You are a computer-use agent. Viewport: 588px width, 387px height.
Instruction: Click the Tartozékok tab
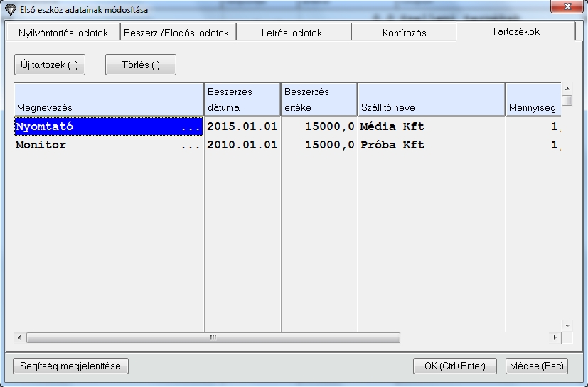(x=515, y=32)
